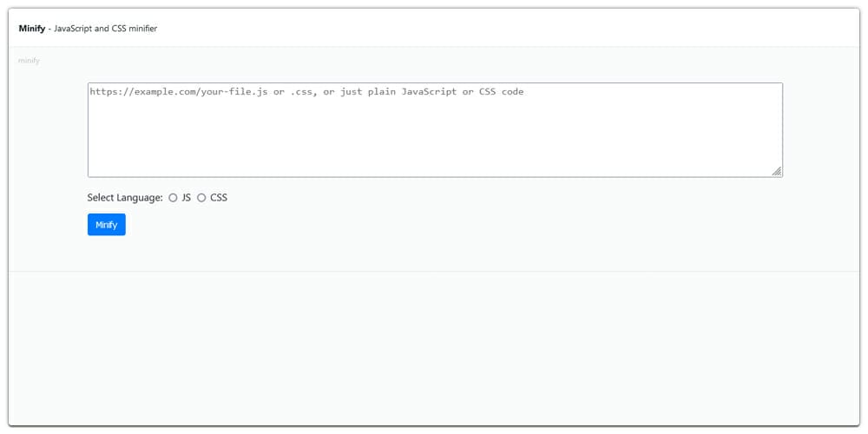This screenshot has width=868, height=434.
Task: Select the CSS language radio button
Action: pos(201,198)
